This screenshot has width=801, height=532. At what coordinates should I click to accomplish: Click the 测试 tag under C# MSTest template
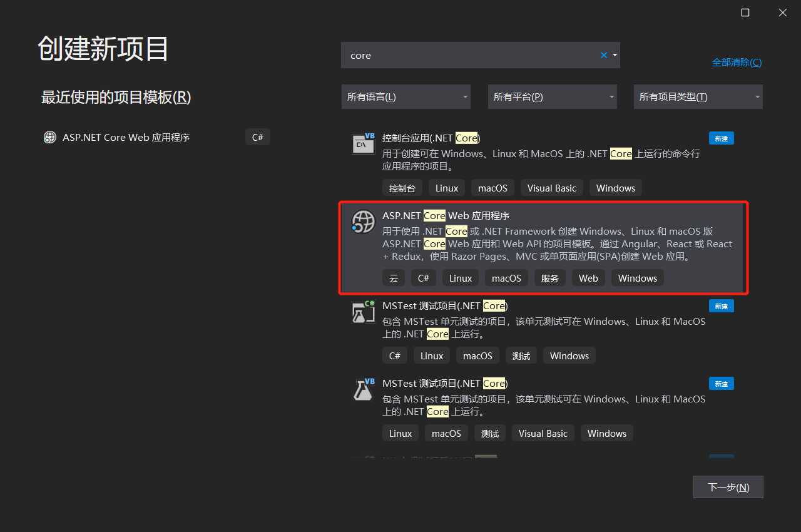click(x=521, y=356)
